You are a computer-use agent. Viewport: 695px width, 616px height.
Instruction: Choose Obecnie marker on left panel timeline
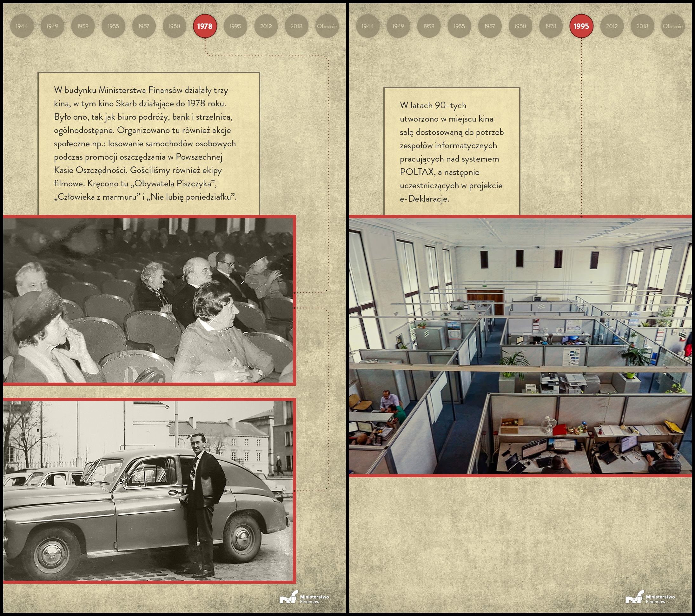point(327,26)
